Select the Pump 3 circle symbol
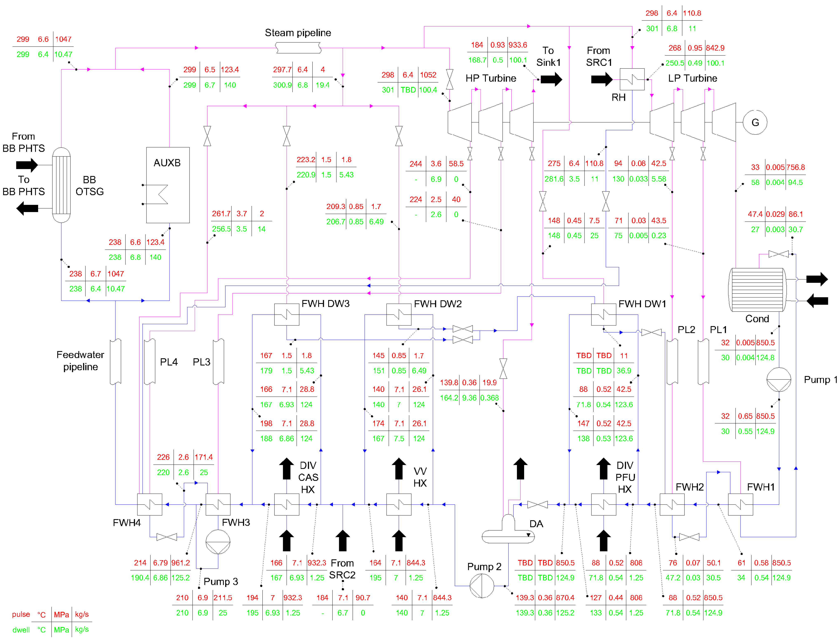Viewport: 840px width, 644px height. coord(218,542)
